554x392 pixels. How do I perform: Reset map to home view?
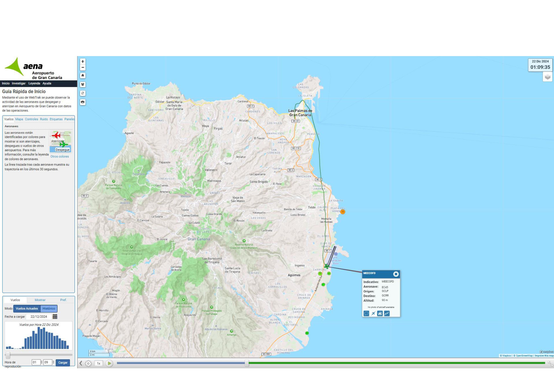[x=83, y=76]
